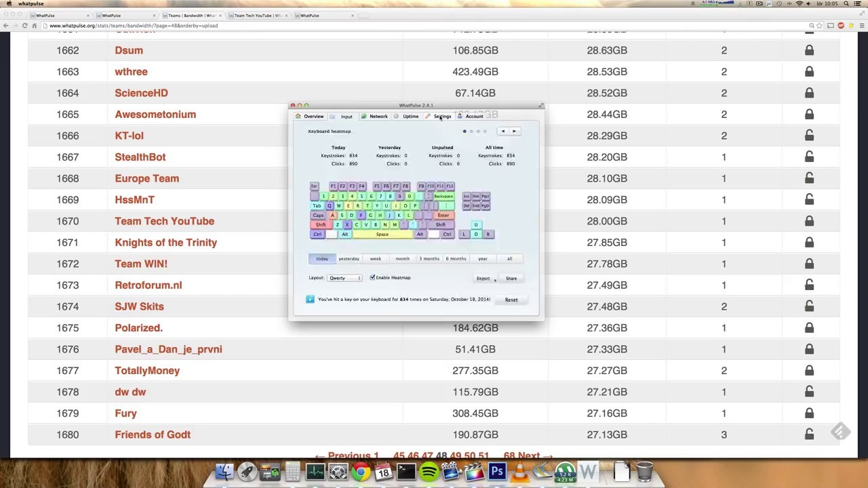Viewport: 868px width, 488px height.
Task: Select the 'year' time range
Action: [x=483, y=259]
